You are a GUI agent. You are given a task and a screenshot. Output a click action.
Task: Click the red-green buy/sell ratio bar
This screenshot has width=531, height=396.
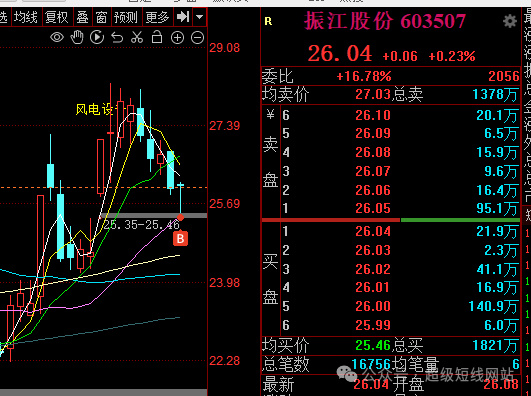click(391, 220)
